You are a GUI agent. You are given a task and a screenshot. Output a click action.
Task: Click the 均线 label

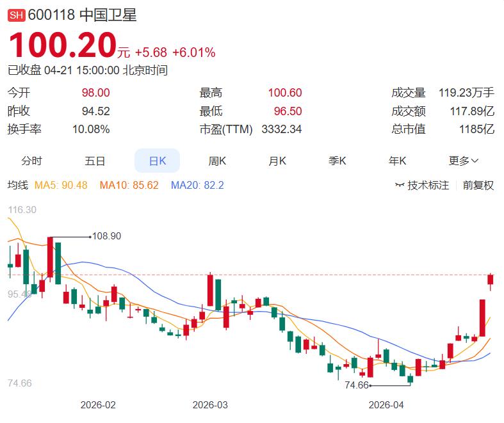18,186
